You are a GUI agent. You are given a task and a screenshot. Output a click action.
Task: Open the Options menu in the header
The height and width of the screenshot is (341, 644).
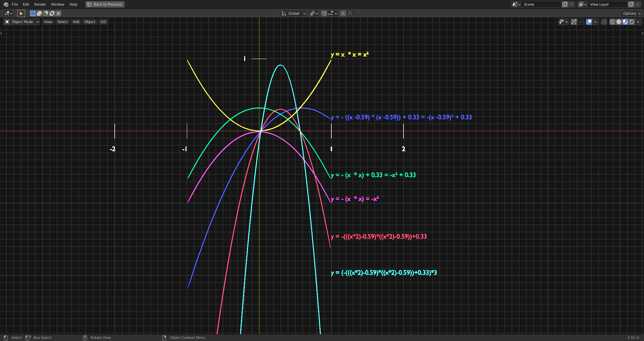tap(631, 13)
